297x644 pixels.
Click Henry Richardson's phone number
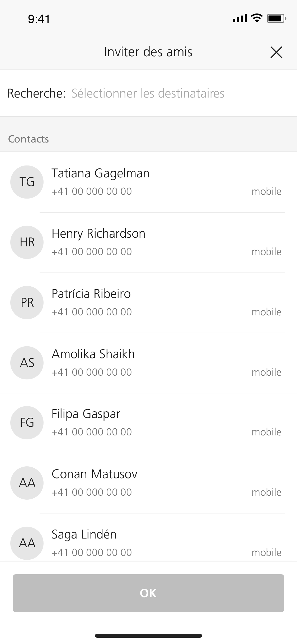(x=92, y=252)
